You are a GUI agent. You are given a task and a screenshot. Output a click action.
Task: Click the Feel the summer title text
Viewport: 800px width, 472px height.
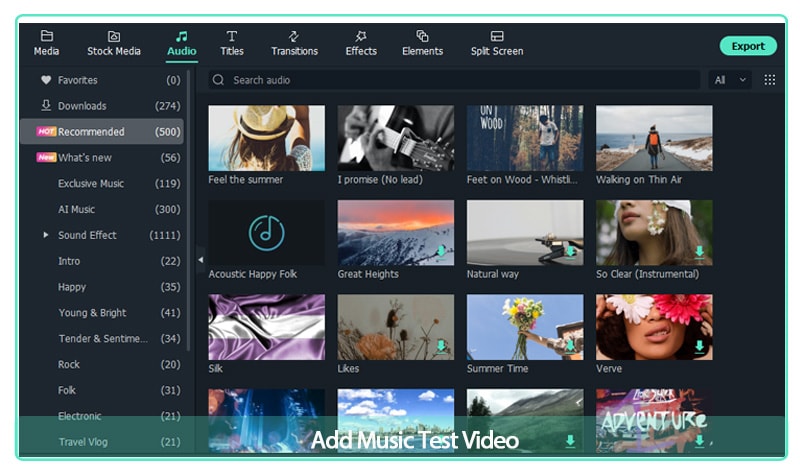click(245, 180)
